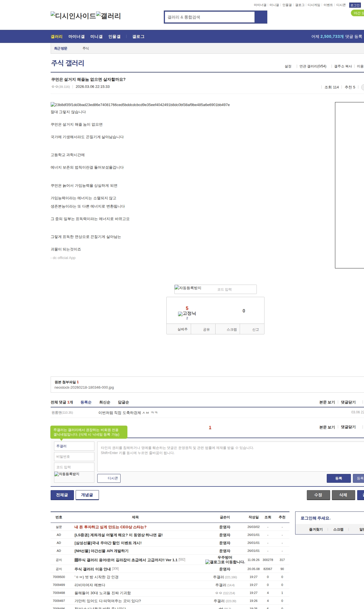
Task: Click the 고정닉 icon under recommend count 5
Action: click(187, 314)
